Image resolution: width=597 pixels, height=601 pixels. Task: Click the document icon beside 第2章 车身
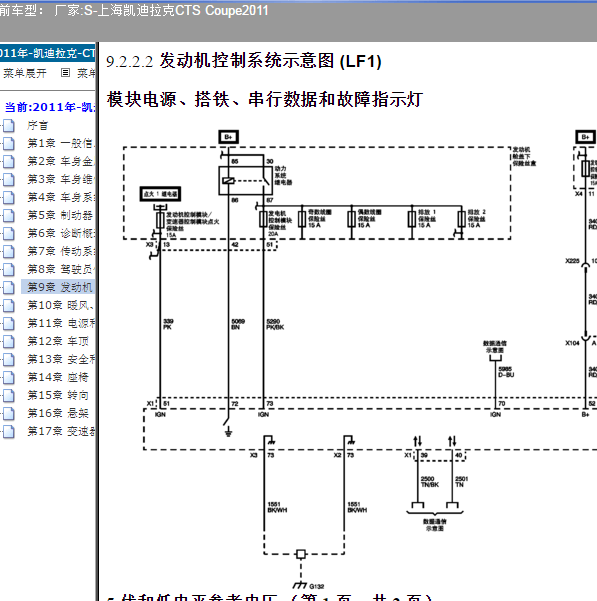(x=9, y=161)
